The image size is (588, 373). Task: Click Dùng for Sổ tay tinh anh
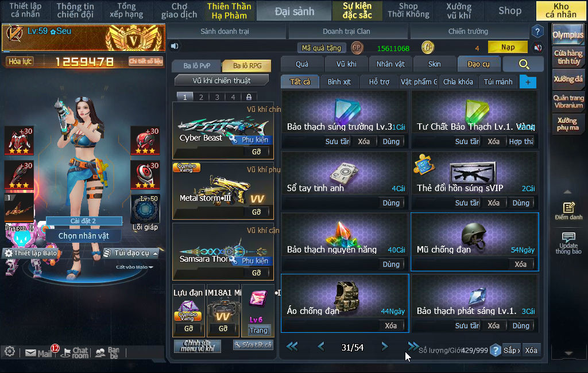[x=391, y=203]
